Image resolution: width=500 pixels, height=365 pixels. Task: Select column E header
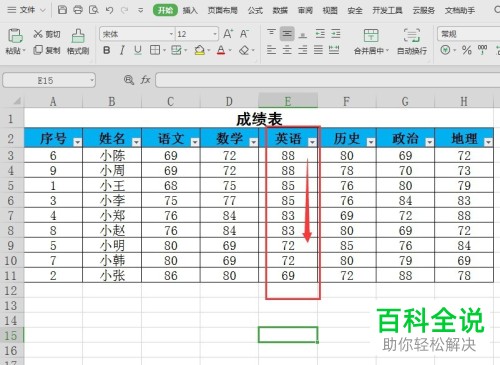tap(288, 101)
